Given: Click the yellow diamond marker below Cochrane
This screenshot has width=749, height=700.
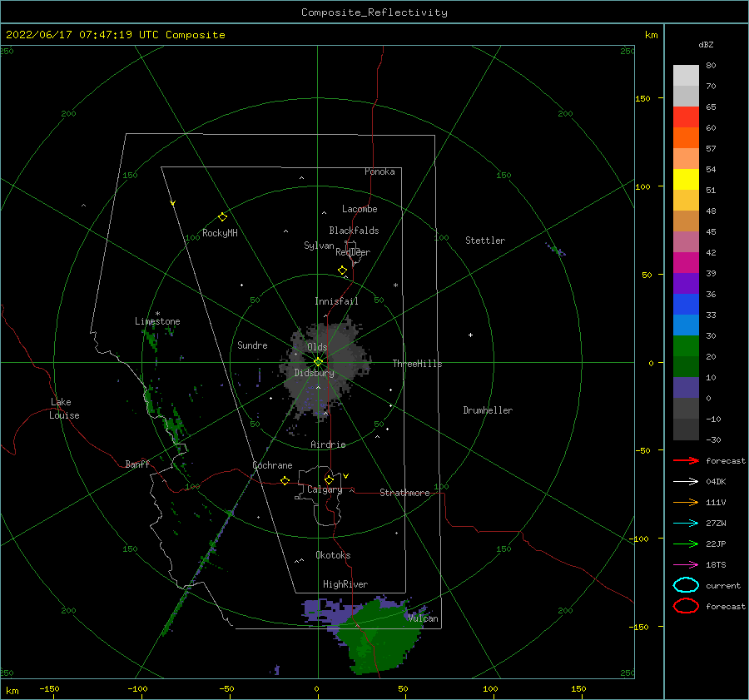Looking at the screenshot, I should [285, 480].
